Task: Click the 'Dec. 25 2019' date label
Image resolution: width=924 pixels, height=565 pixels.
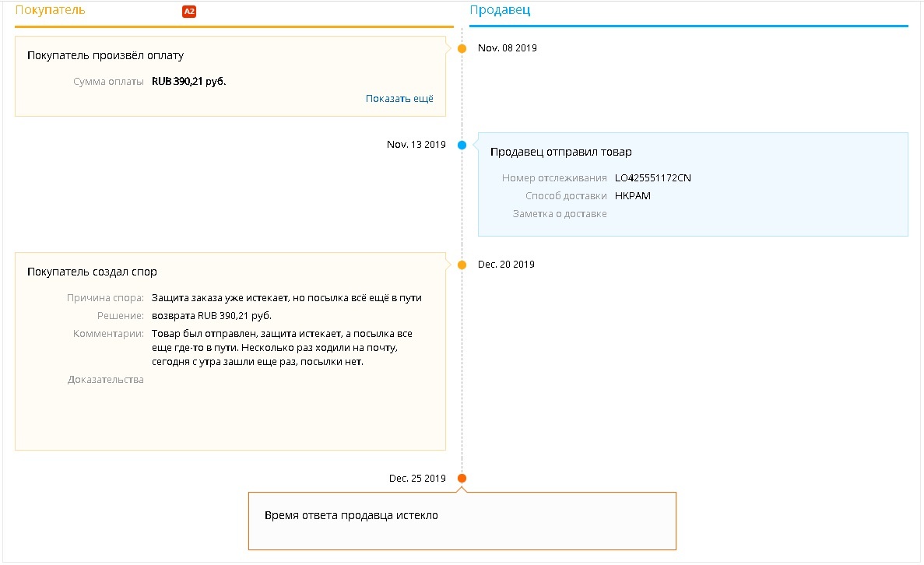Action: click(417, 479)
